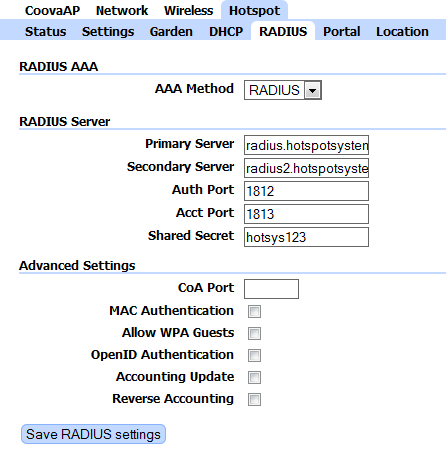The width and height of the screenshot is (446, 475).
Task: Click in the Primary Server field
Action: [306, 145]
